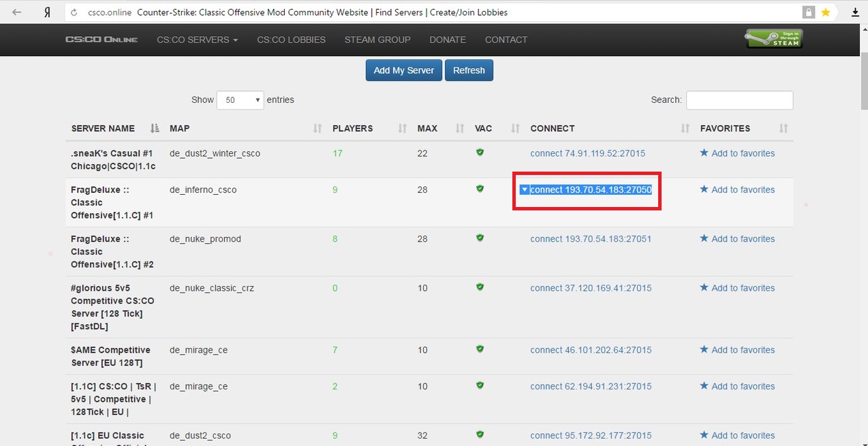Click the Add My Server button
This screenshot has height=446, width=868.
pos(404,70)
